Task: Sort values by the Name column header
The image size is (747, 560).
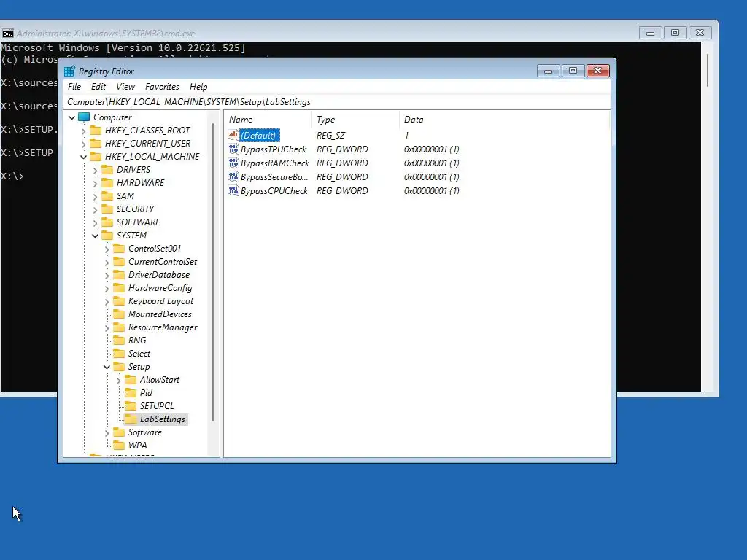Action: (x=268, y=120)
